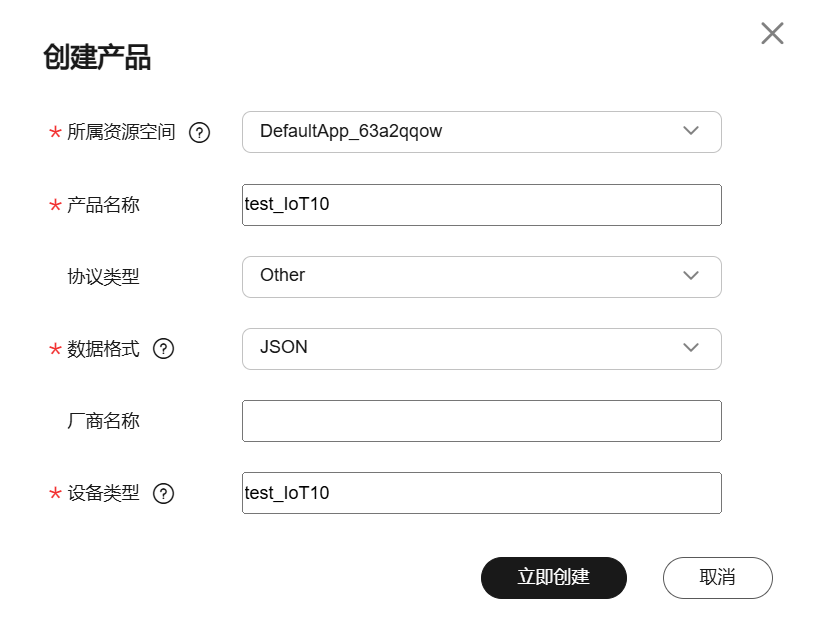Click the Other value in 协议类型

(x=283, y=275)
